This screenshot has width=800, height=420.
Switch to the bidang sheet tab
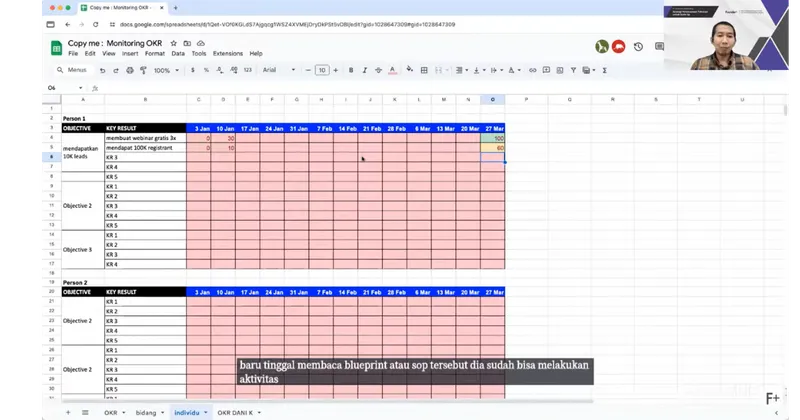[146, 412]
